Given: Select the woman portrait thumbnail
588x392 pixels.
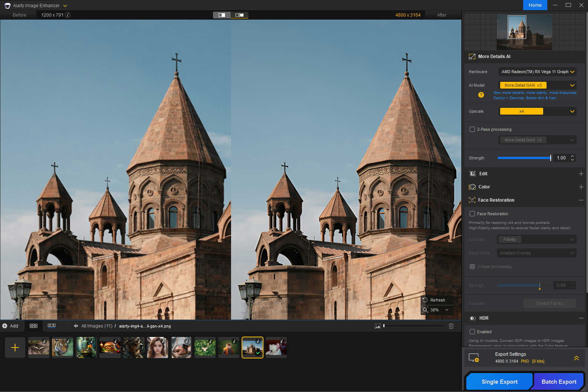Looking at the screenshot, I should 158,347.
